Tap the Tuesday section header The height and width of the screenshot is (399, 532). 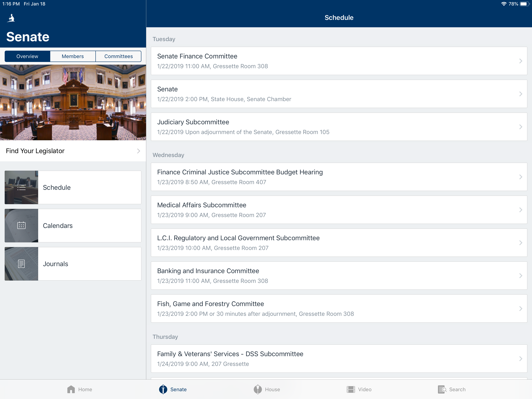click(164, 39)
